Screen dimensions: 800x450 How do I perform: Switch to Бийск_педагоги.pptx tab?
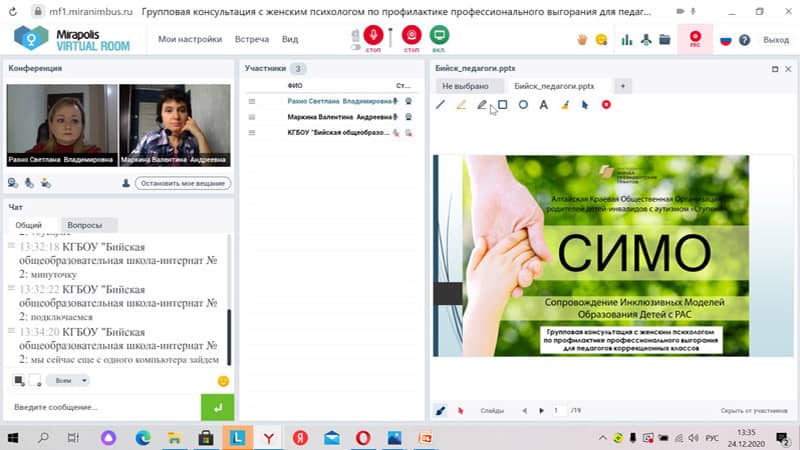[x=554, y=86]
